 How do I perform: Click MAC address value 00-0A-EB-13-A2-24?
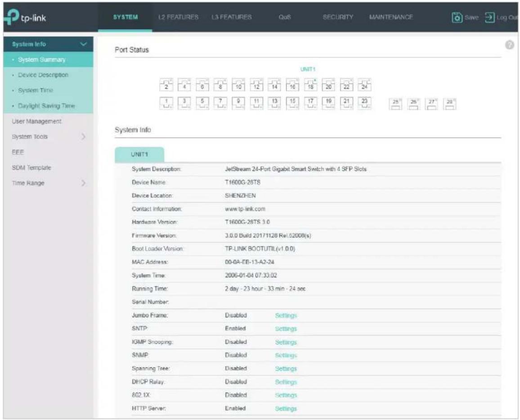click(x=249, y=262)
